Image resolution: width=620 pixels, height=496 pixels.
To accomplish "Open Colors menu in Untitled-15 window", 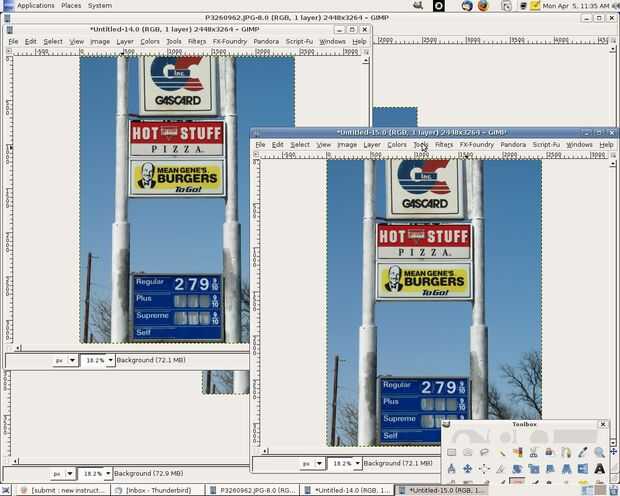I will [397, 145].
